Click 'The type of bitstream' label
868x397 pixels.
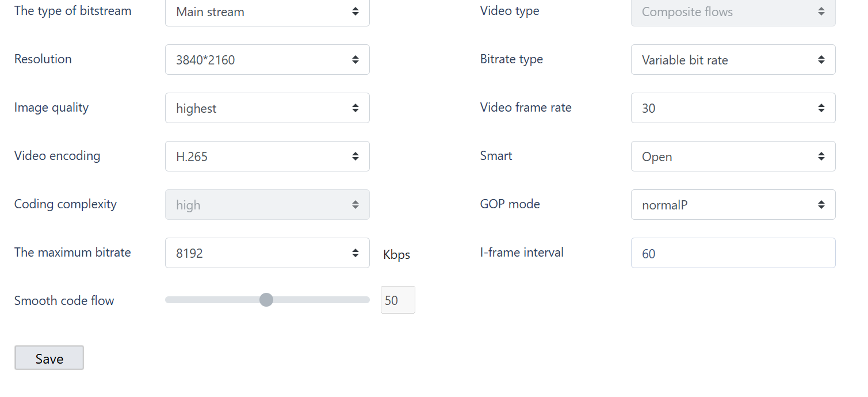[x=72, y=11]
